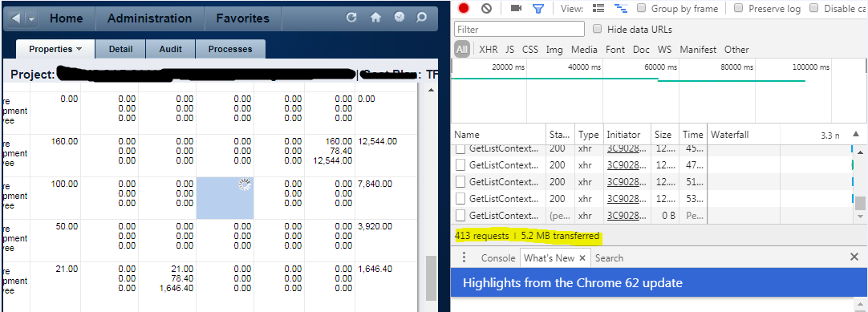Go to the home icon in the app header
Viewport: 868px width, 312px height.
click(376, 17)
